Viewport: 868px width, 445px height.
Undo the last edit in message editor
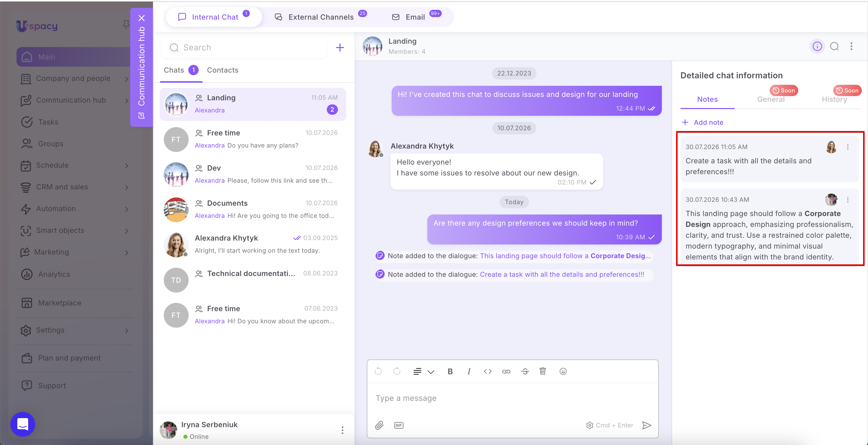coord(378,371)
